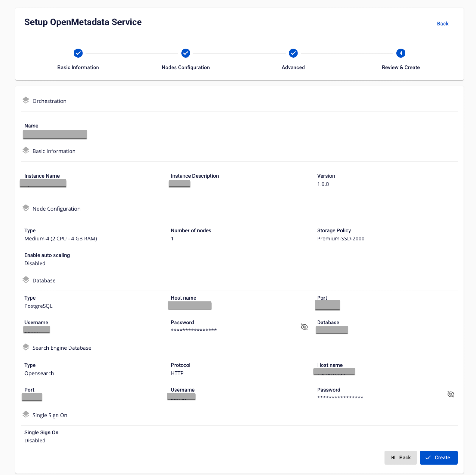Click the Disabled value under Enable auto scaling
This screenshot has width=476, height=475.
35,263
